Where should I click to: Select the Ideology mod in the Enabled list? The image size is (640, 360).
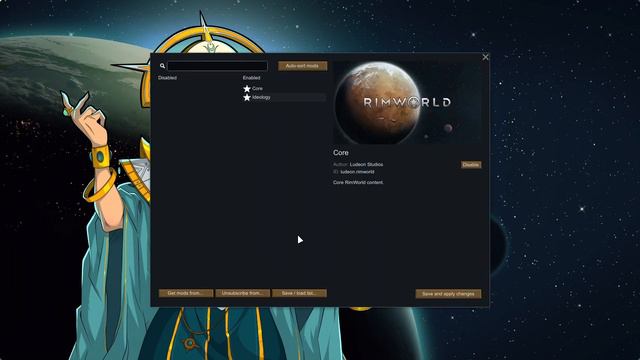point(284,98)
